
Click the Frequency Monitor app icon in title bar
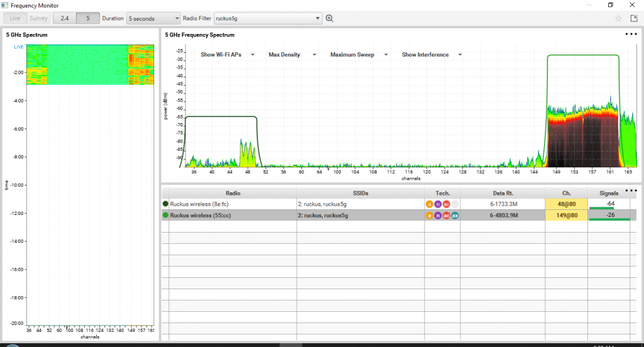[x=4, y=5]
